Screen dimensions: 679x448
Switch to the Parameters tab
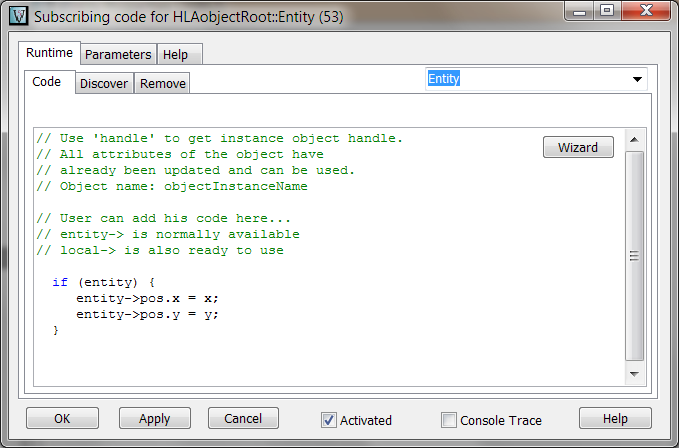(x=118, y=55)
